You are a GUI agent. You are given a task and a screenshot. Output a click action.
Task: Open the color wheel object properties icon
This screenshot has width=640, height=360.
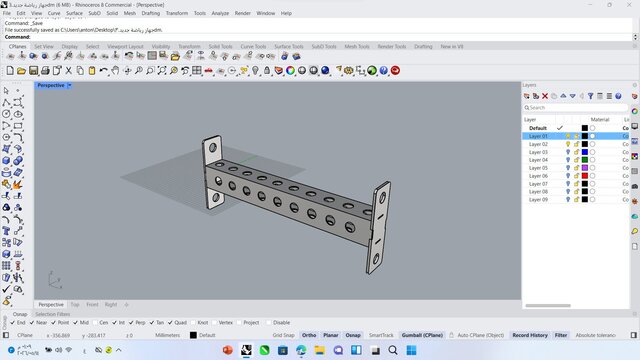click(290, 71)
